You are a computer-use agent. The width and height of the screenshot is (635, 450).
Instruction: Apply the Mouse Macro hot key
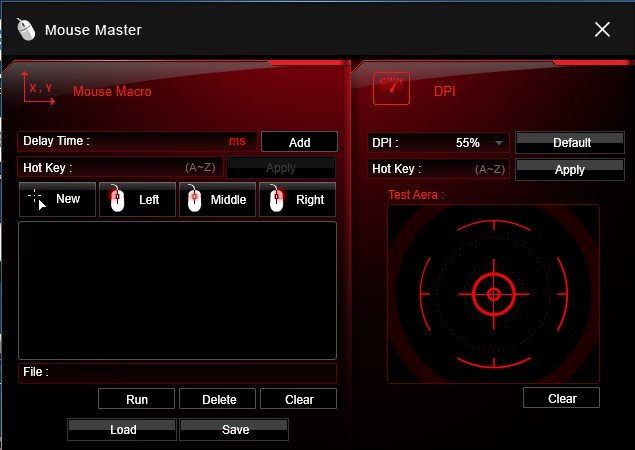(x=281, y=168)
